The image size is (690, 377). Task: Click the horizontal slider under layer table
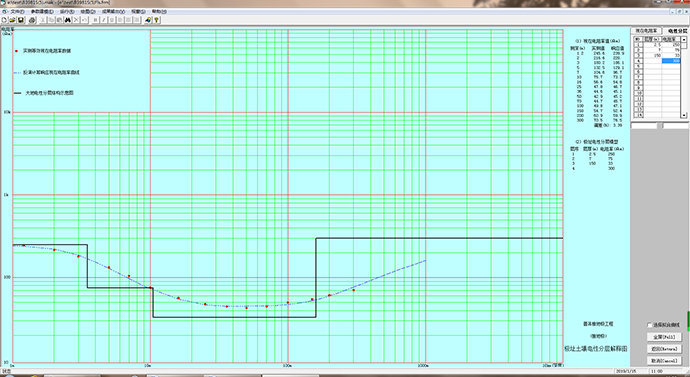coord(659,126)
